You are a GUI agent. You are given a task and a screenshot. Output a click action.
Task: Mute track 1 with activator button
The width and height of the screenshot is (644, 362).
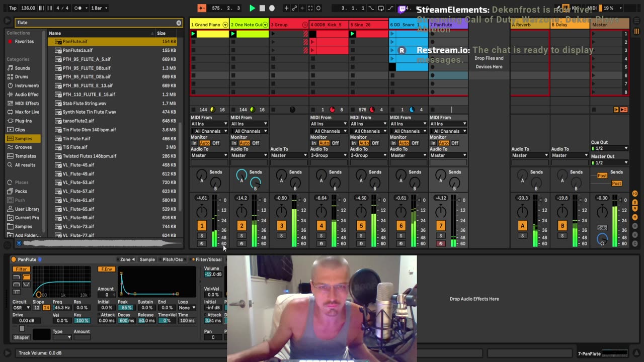(201, 226)
